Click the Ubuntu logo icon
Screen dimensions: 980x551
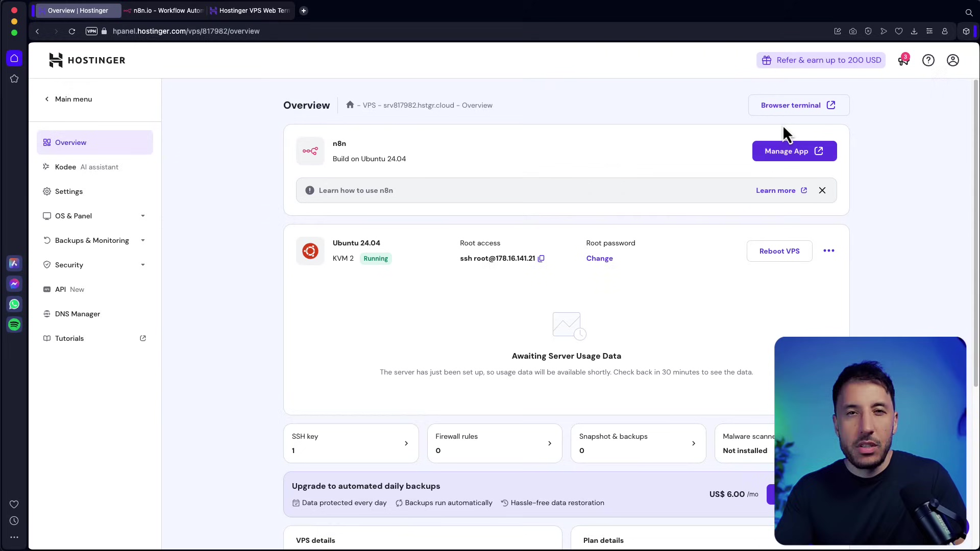(310, 251)
